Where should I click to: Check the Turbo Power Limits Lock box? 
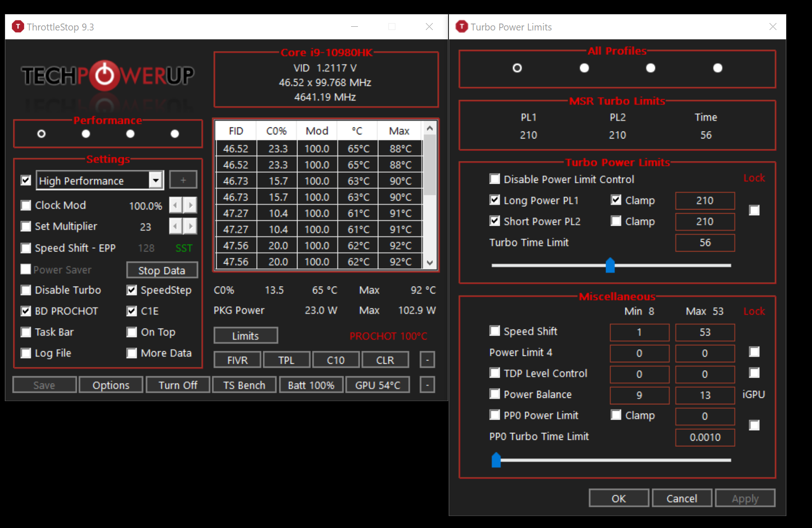[754, 210]
